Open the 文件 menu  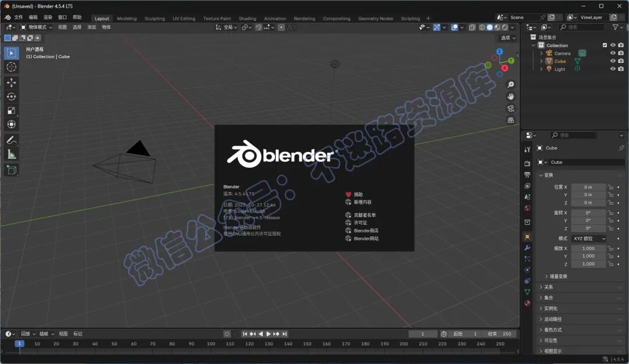(x=19, y=17)
